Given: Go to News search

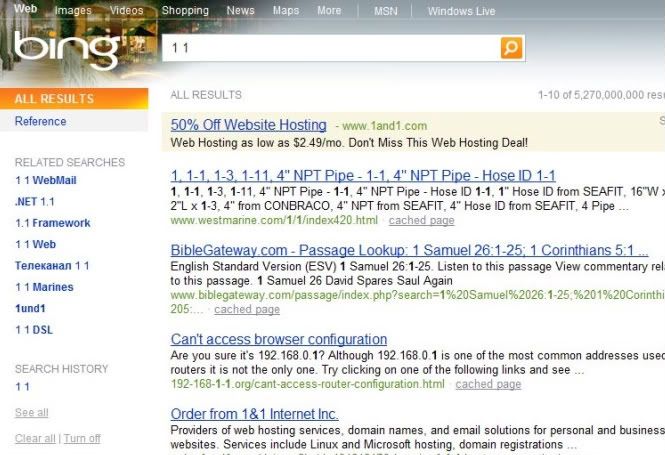Looking at the screenshot, I should pyautogui.click(x=240, y=11).
